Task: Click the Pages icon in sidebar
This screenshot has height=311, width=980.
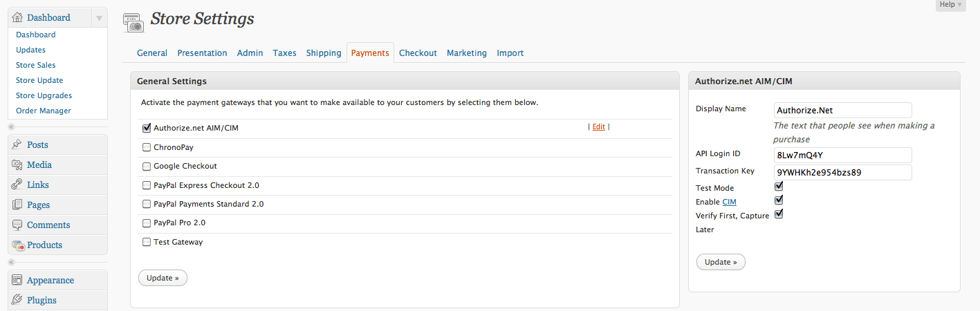Action: (17, 205)
